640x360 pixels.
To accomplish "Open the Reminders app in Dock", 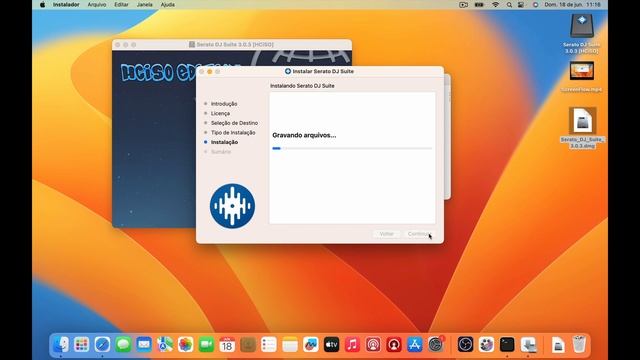I will tap(269, 344).
